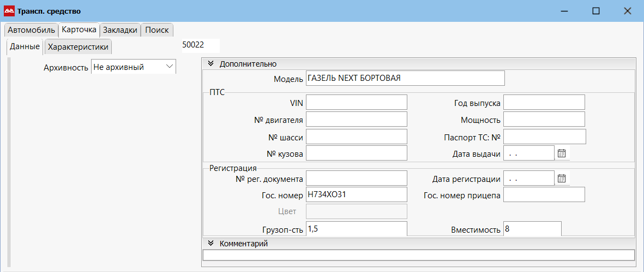Click the Комментарий text field
The width and height of the screenshot is (644, 272).
tap(419, 255)
